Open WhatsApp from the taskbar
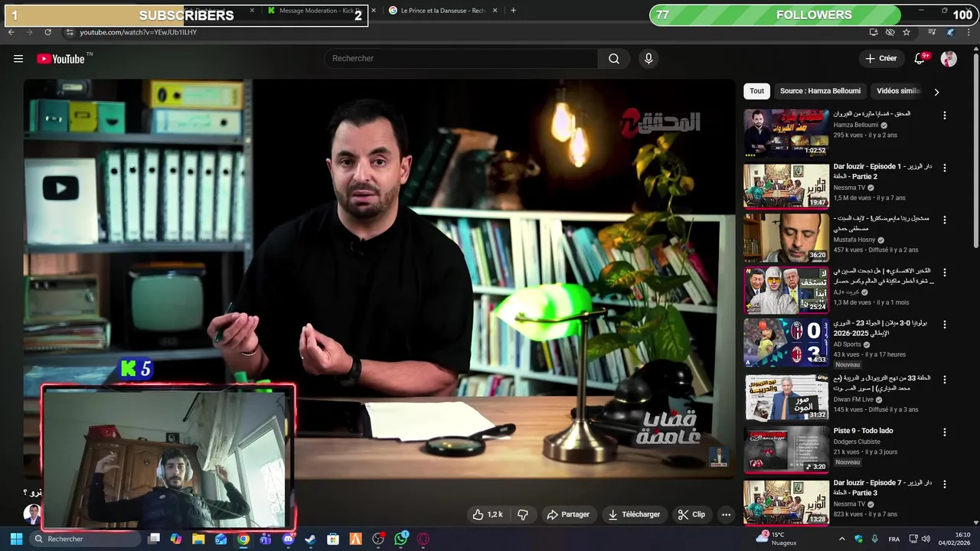Screen dimensions: 980x551 pyautogui.click(x=401, y=539)
